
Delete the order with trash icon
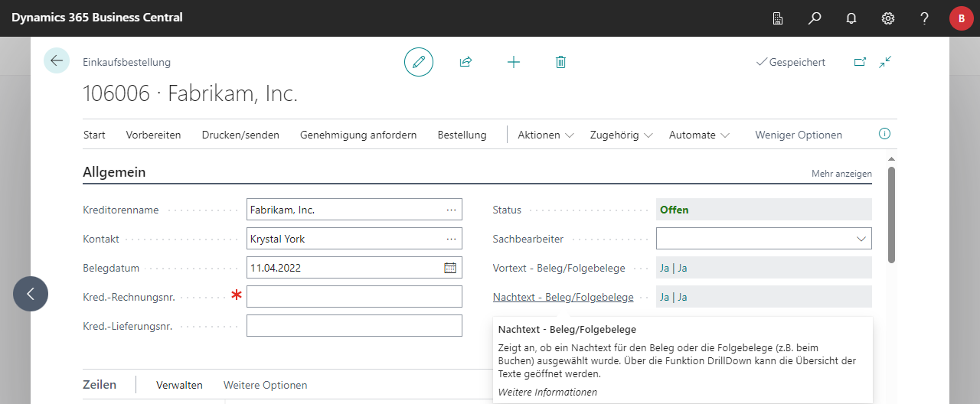[560, 62]
